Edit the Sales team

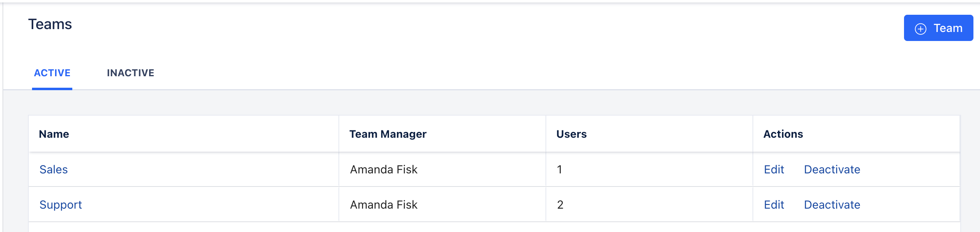tap(774, 170)
